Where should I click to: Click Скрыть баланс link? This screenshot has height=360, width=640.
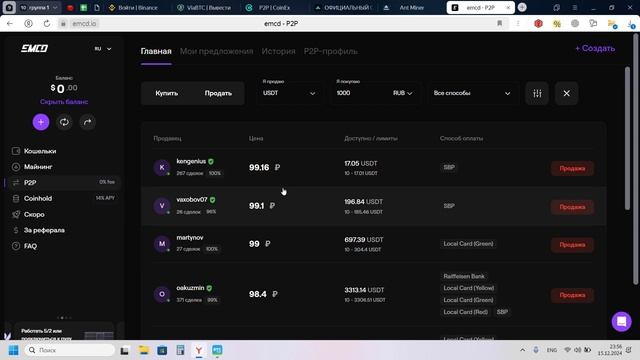(x=64, y=102)
